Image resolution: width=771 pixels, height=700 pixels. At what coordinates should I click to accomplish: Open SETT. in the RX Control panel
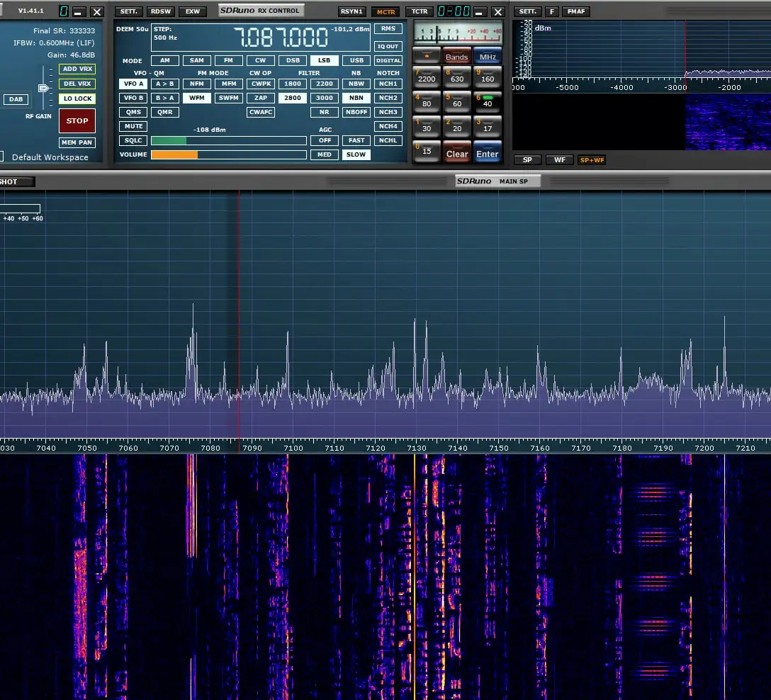pos(128,11)
